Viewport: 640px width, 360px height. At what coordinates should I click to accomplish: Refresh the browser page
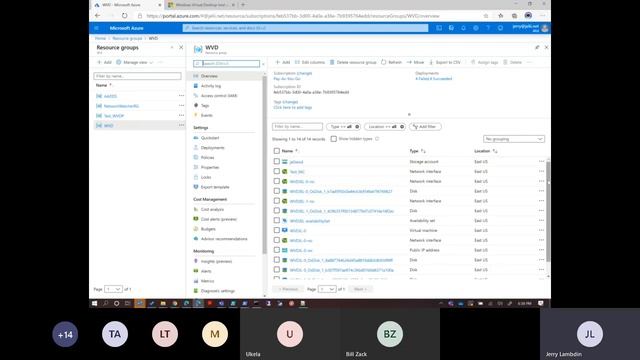click(124, 16)
